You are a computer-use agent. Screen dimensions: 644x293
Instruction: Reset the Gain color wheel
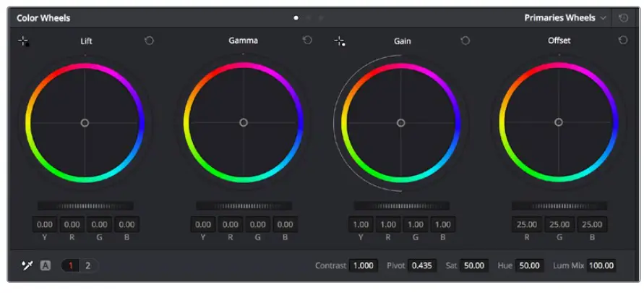pos(465,41)
